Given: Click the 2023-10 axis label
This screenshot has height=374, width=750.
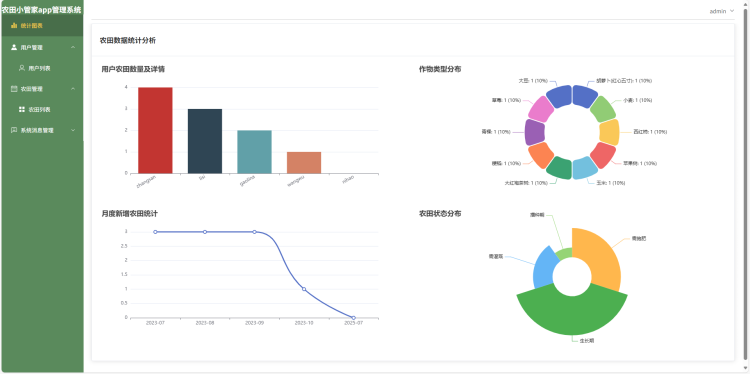Looking at the screenshot, I should 304,323.
